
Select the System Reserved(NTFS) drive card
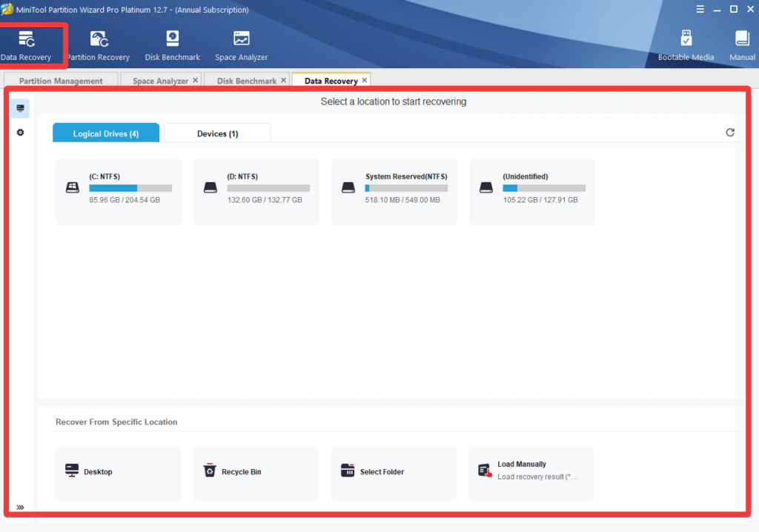pyautogui.click(x=394, y=191)
